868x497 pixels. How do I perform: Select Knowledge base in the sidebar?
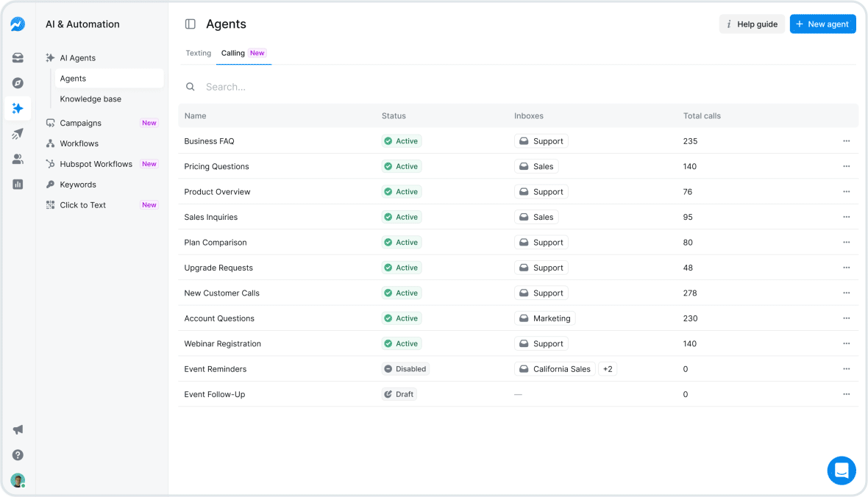[90, 99]
